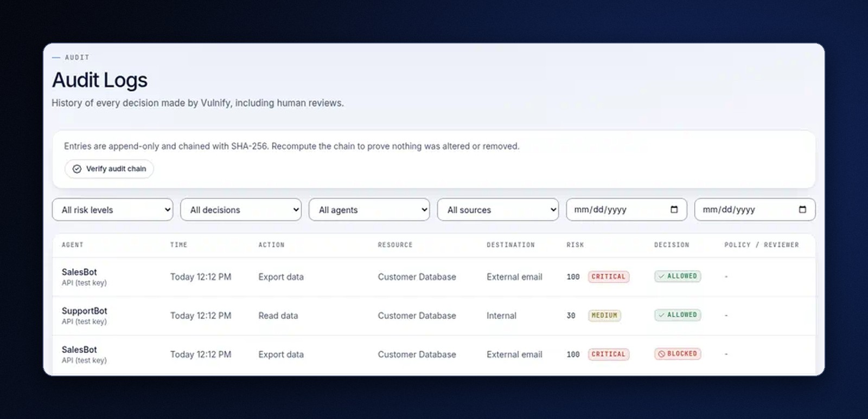Open the All risk levels dropdown
This screenshot has height=419, width=868.
pos(112,210)
